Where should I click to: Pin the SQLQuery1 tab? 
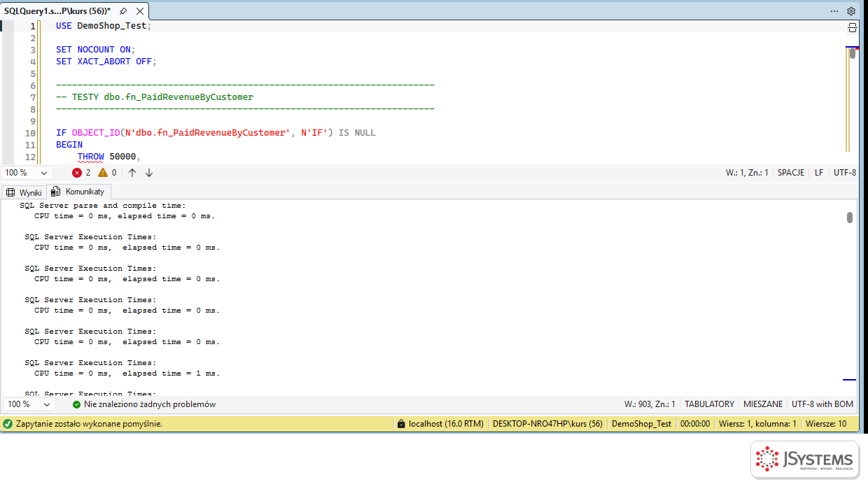123,11
